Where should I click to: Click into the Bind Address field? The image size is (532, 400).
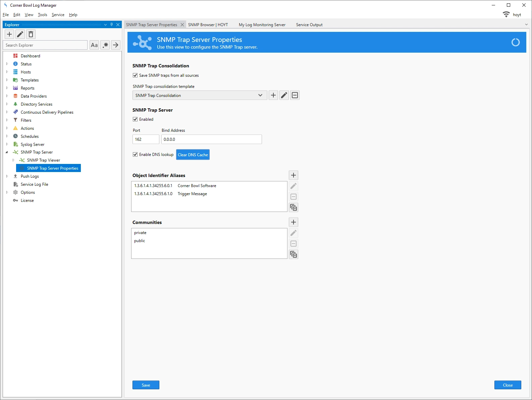211,139
